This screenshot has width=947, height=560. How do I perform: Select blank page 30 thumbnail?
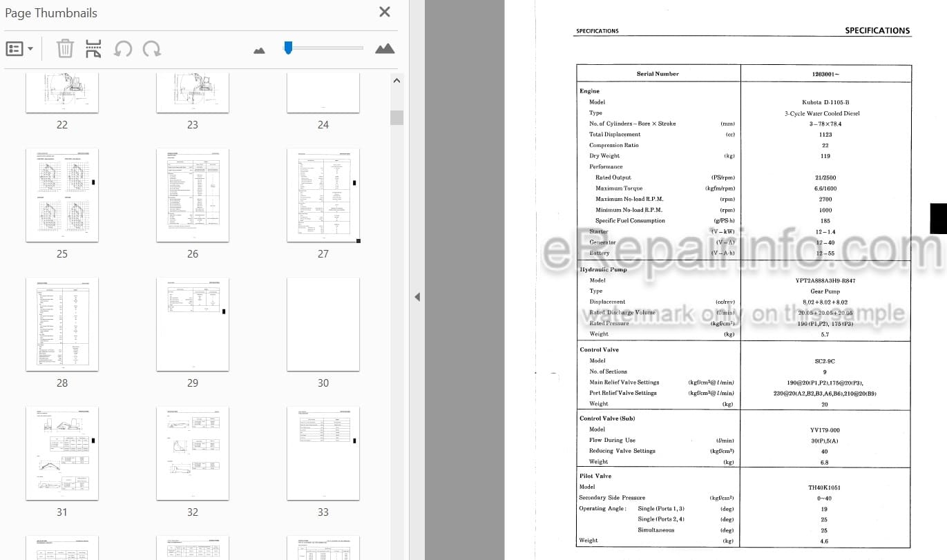point(323,325)
